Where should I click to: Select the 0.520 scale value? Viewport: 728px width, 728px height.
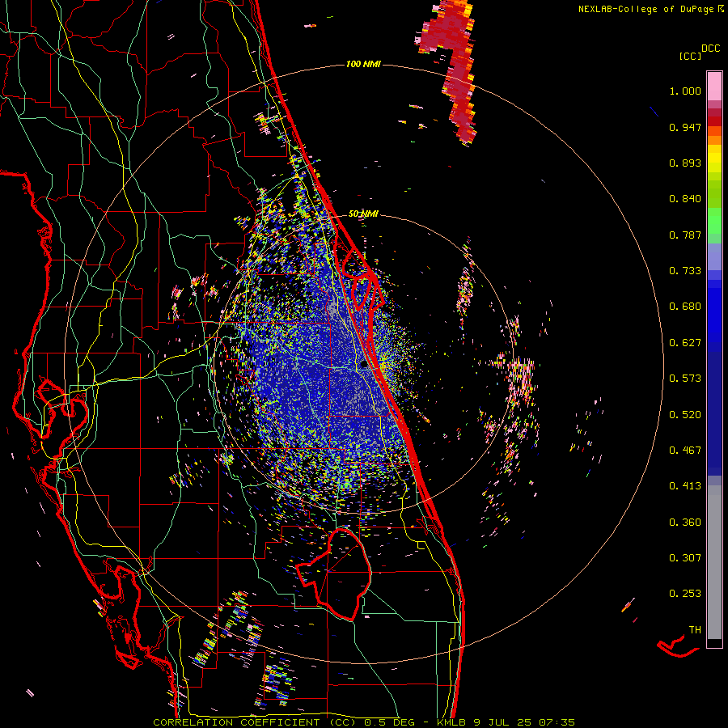685,415
